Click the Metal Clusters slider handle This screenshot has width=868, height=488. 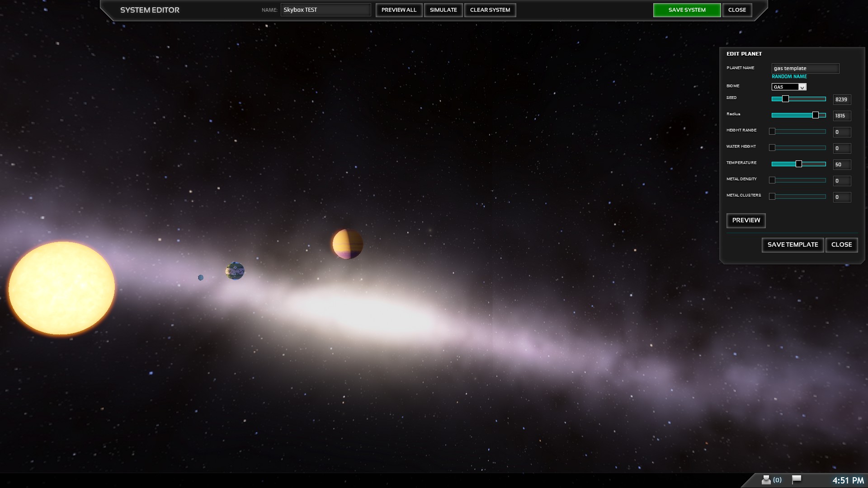(x=772, y=197)
